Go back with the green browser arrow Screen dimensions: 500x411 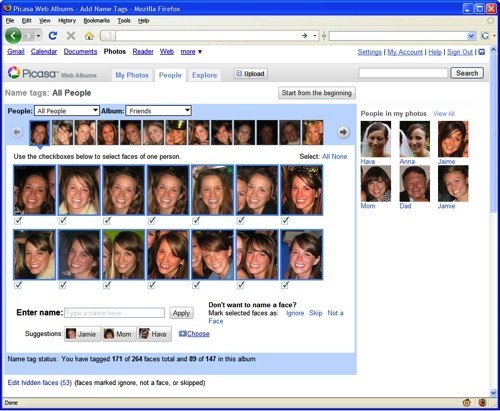click(13, 35)
